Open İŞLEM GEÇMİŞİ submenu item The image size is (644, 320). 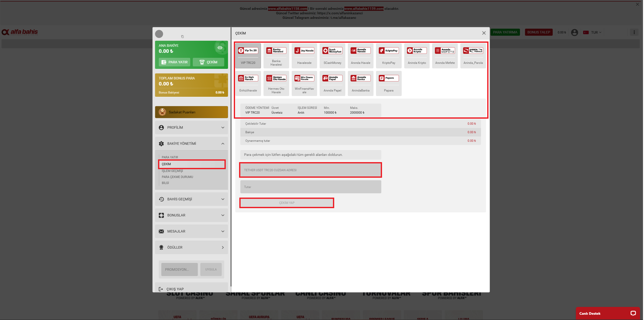coord(172,171)
